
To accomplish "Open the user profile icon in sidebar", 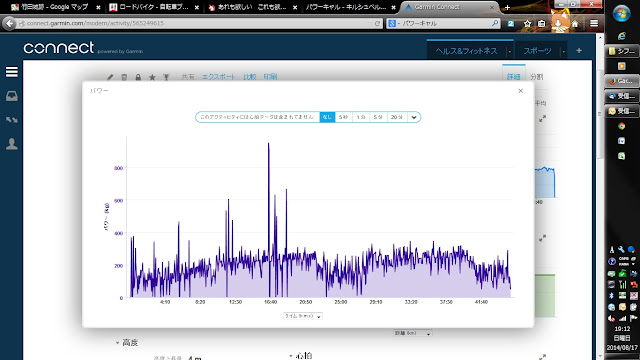I will click(x=12, y=144).
